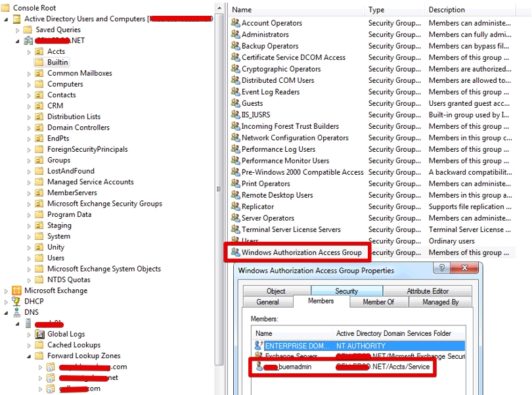
Task: Click the help question mark button in Properties dialog
Action: click(442, 269)
